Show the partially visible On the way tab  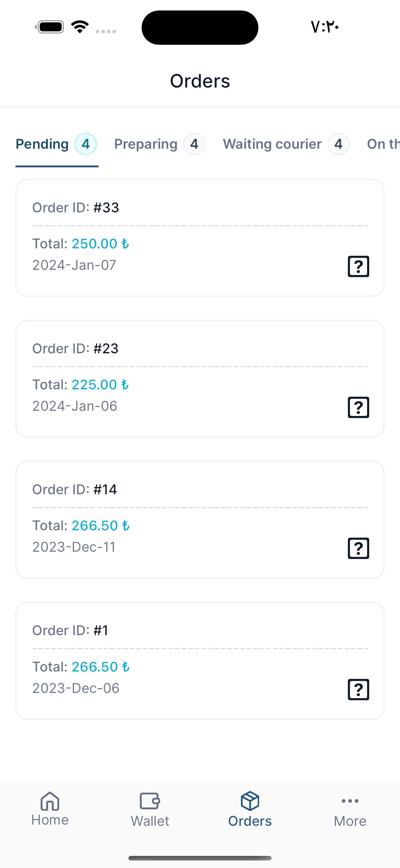coord(384,144)
